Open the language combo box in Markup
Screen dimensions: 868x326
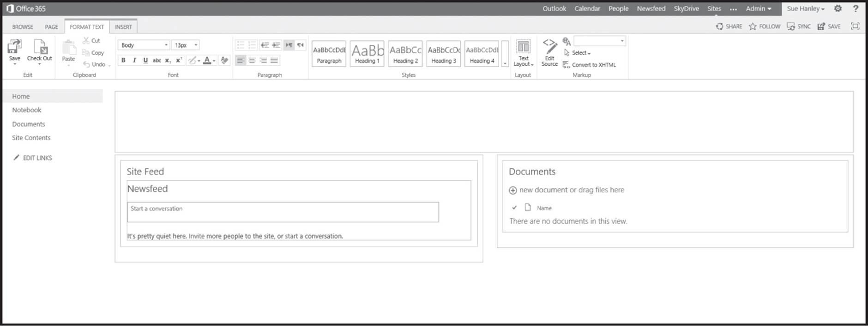pyautogui.click(x=600, y=41)
